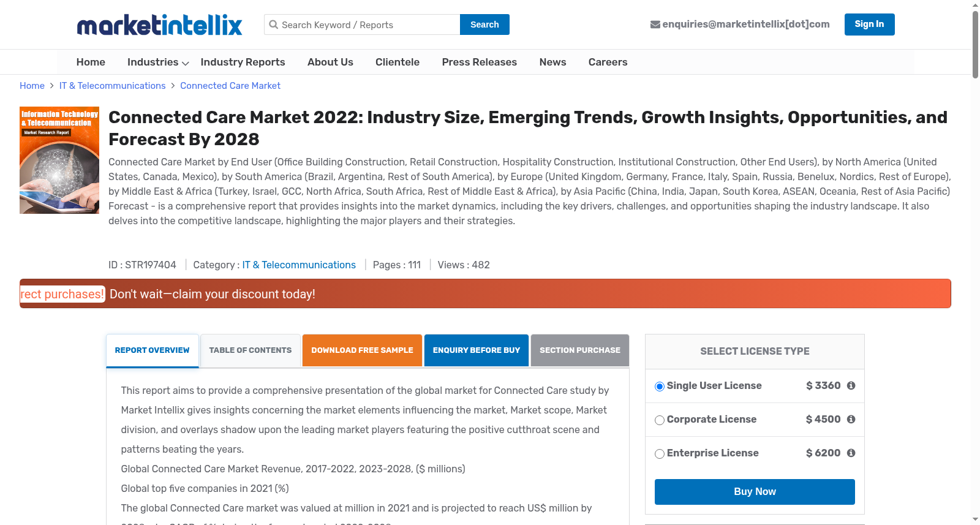Screen dimensions: 980x525
Task: Click the Home breadcrumb link
Action: pos(32,86)
